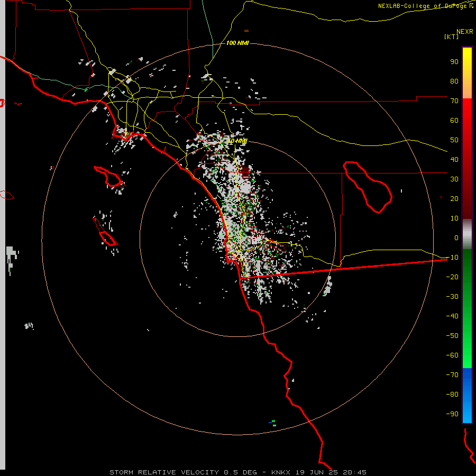Screen dimensions: 476x476
Task: Click the [KT] units label
Action: pos(452,36)
